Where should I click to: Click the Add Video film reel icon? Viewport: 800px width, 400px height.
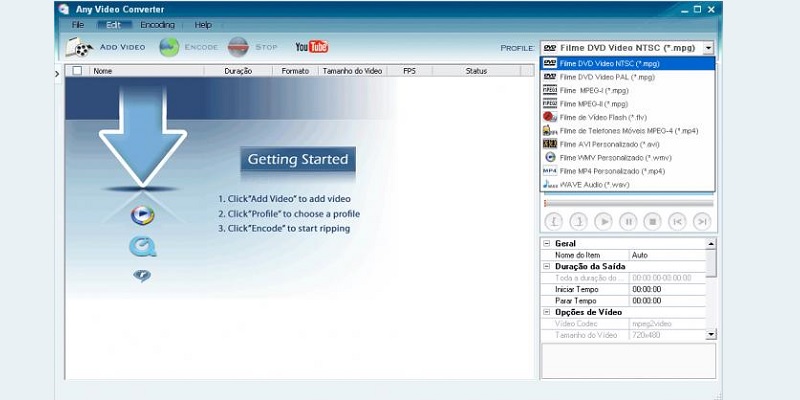79,47
